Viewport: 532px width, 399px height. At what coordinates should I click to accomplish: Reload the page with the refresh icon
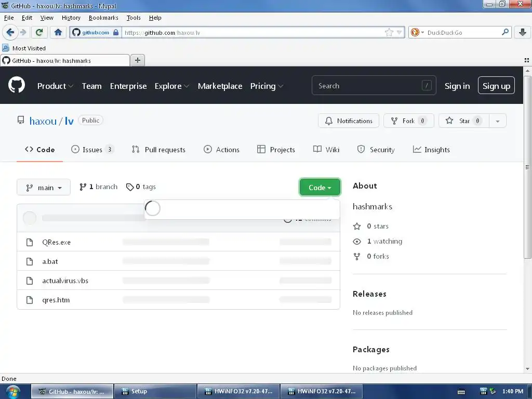coord(39,33)
